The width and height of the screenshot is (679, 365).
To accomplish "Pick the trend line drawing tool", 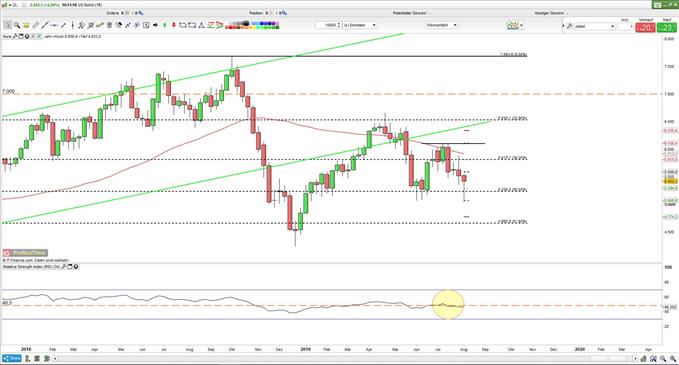I will click(45, 25).
